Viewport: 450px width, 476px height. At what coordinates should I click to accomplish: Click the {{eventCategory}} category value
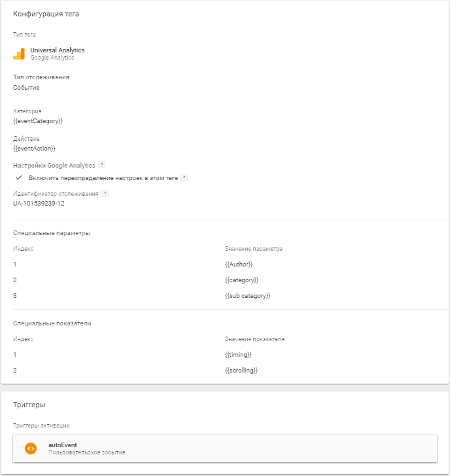tap(38, 121)
